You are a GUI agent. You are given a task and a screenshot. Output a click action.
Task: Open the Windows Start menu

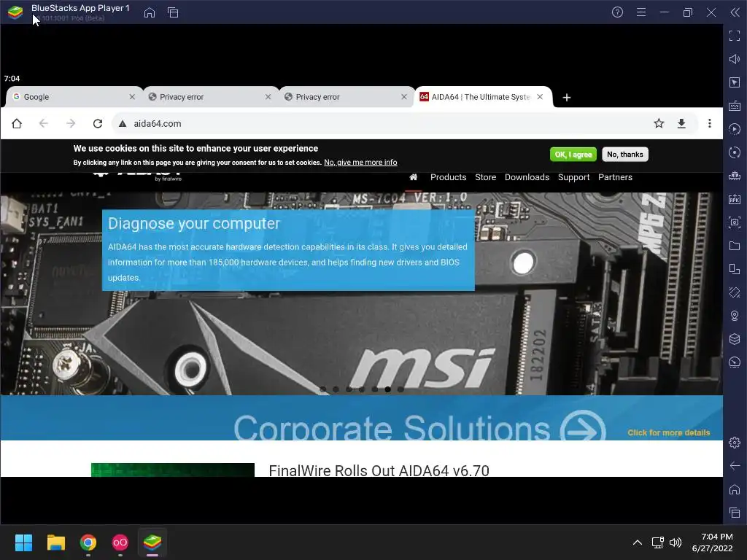[x=23, y=542]
